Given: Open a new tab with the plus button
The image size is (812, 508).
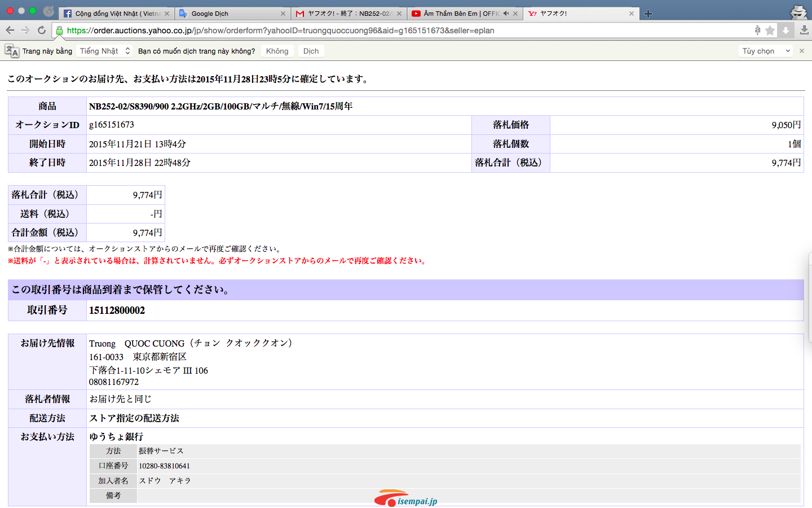Looking at the screenshot, I should (648, 14).
